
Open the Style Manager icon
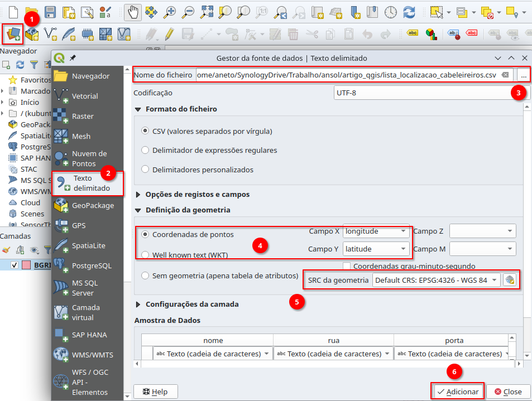tap(106, 12)
